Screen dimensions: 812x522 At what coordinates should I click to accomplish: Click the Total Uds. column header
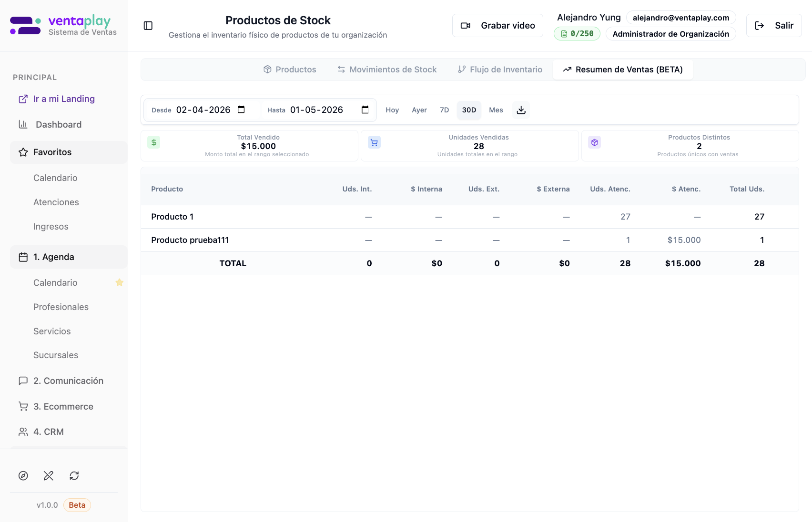pyautogui.click(x=747, y=189)
